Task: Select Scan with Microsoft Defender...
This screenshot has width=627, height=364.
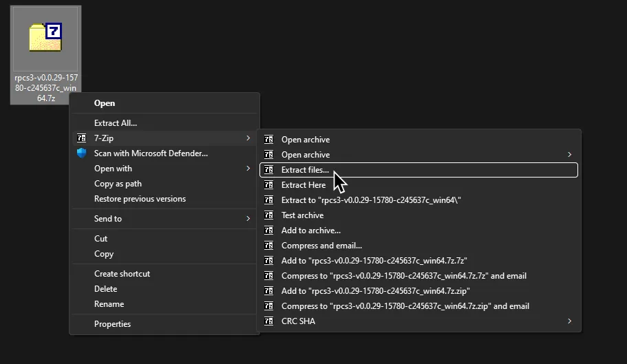Action: click(164, 153)
